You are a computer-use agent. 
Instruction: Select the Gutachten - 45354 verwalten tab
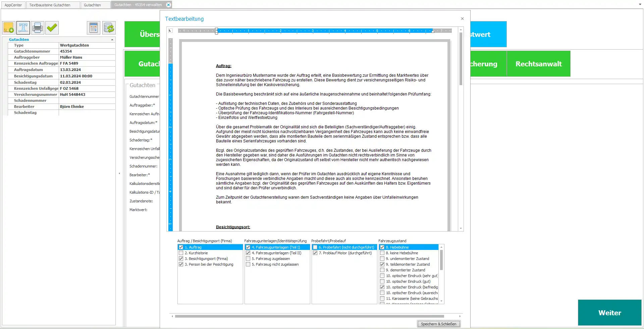click(138, 5)
